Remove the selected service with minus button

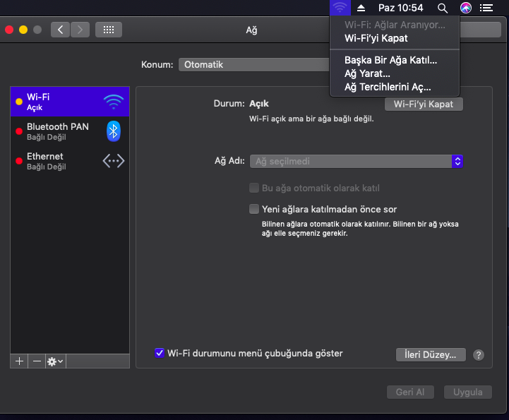coord(37,361)
